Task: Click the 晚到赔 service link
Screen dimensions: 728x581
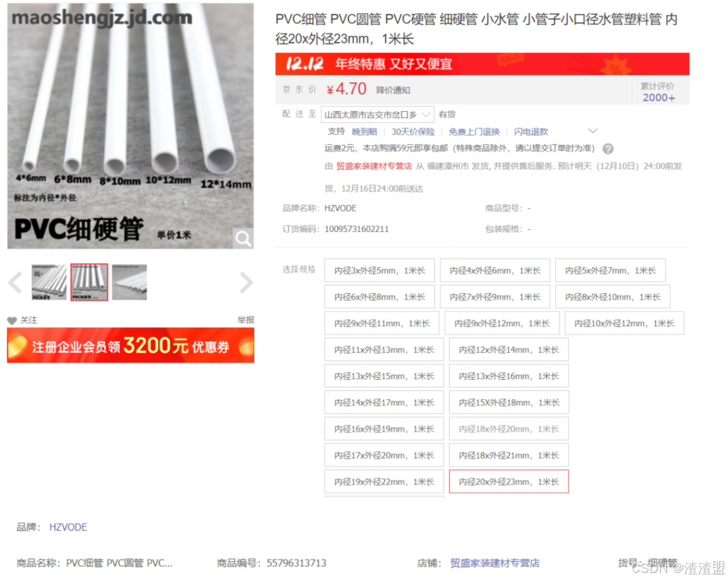Action: pos(364,132)
